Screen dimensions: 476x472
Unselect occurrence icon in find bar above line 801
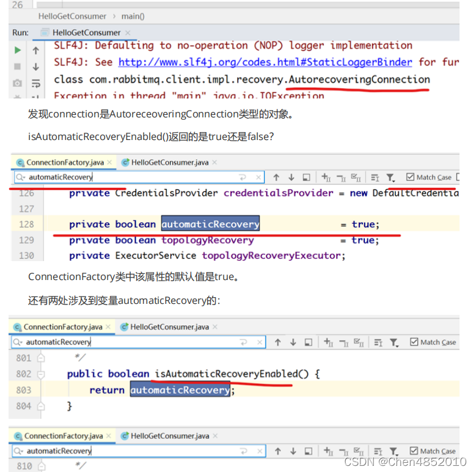pos(343,343)
